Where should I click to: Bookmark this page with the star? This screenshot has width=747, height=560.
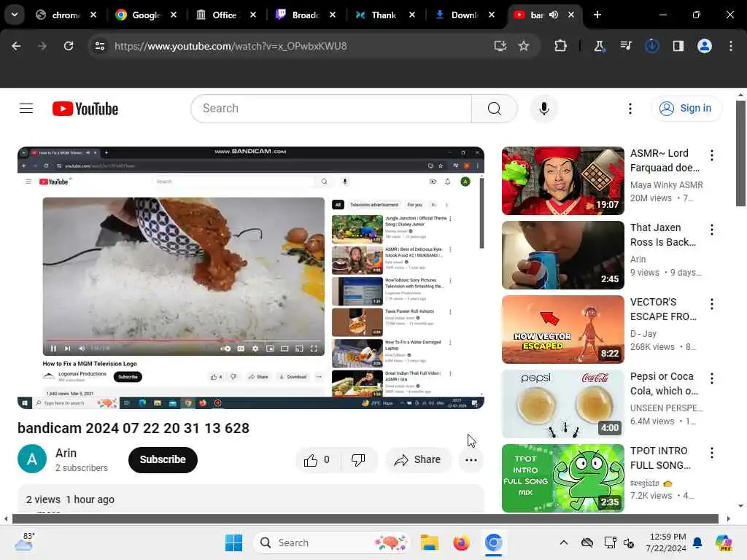pos(524,46)
